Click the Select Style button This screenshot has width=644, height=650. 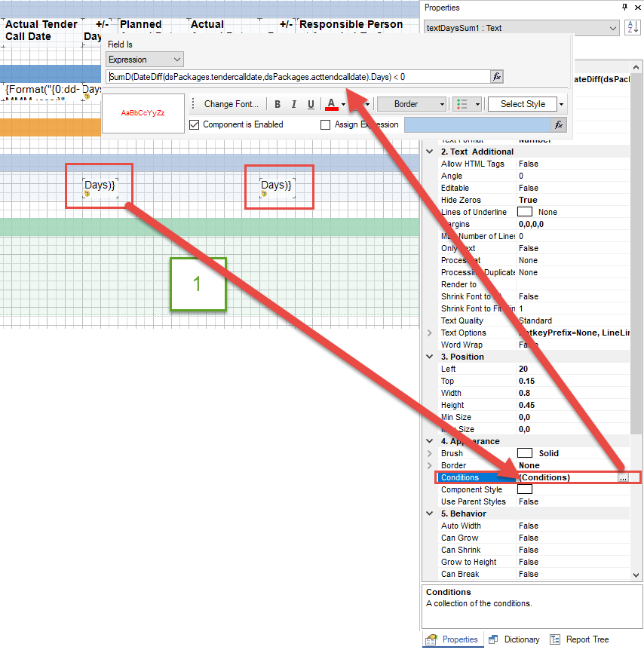point(523,104)
